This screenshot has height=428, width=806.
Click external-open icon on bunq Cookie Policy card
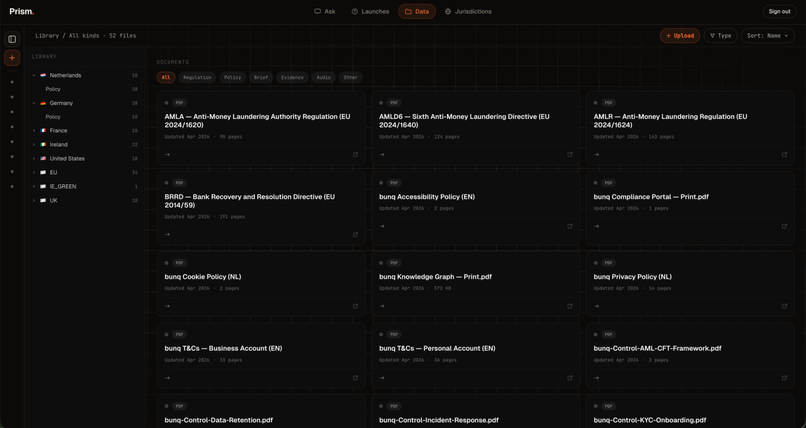pyautogui.click(x=355, y=306)
